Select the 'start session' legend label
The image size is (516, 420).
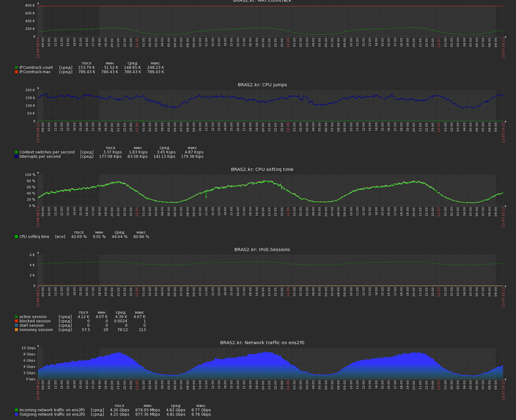(31, 325)
